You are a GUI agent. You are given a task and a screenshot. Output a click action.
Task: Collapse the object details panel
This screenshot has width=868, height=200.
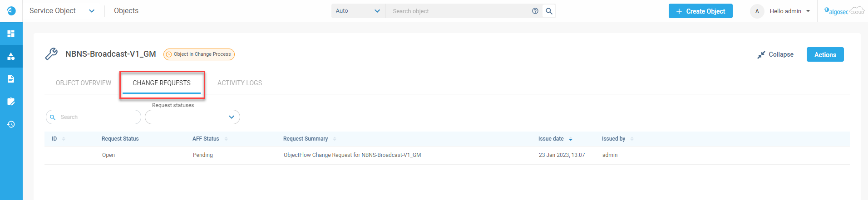click(x=775, y=54)
